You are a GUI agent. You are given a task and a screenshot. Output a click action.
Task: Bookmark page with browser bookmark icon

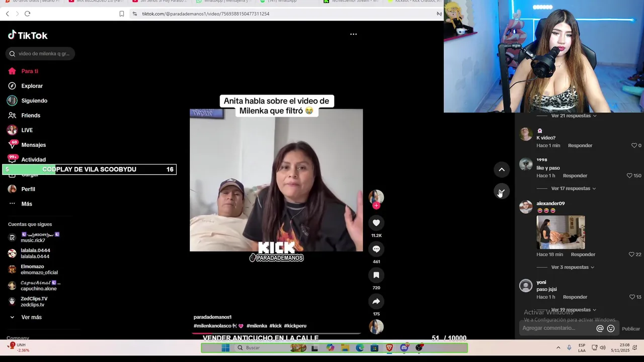(122, 14)
